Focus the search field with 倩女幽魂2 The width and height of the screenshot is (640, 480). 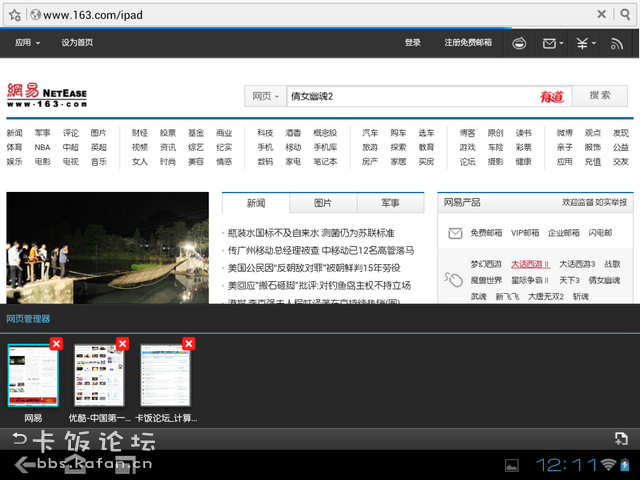pyautogui.click(x=412, y=96)
